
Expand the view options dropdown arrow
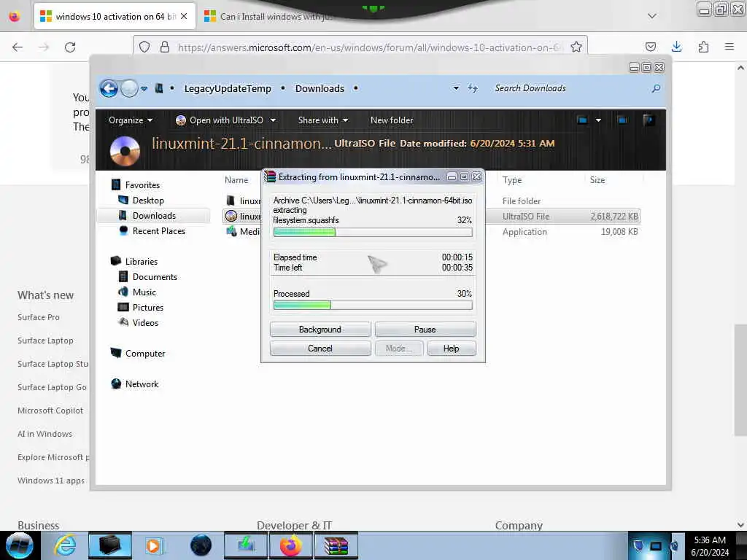[598, 120]
